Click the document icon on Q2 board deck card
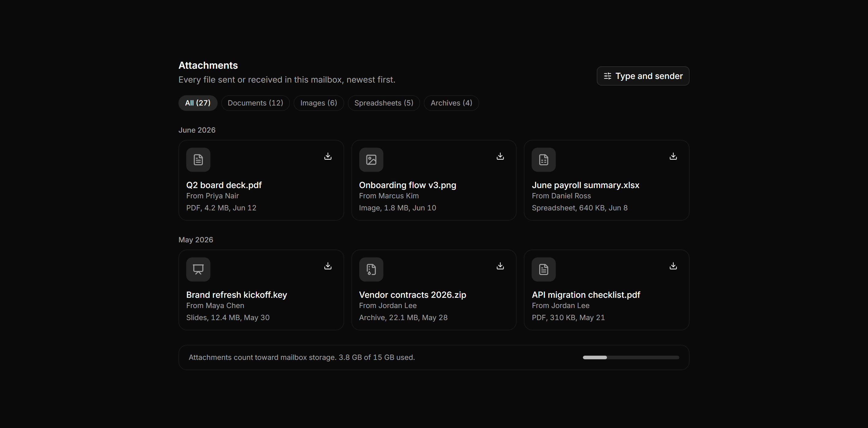The height and width of the screenshot is (428, 868). click(x=198, y=160)
